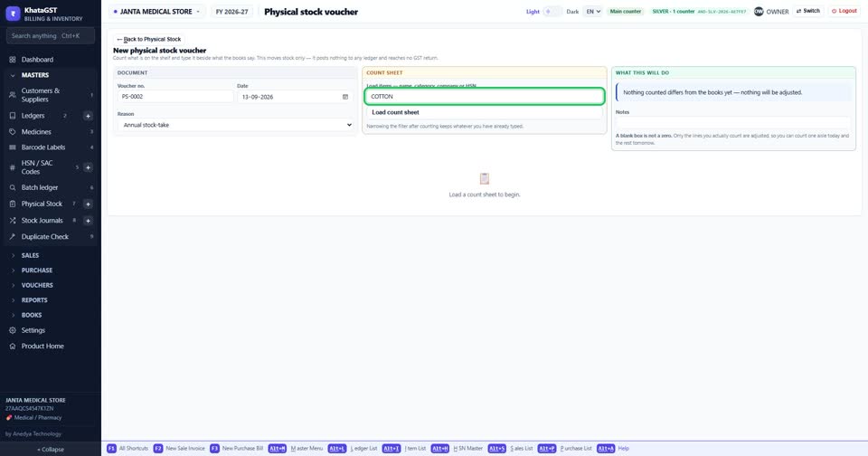Image resolution: width=868 pixels, height=456 pixels.
Task: Open the EN language dropdown
Action: click(x=593, y=11)
